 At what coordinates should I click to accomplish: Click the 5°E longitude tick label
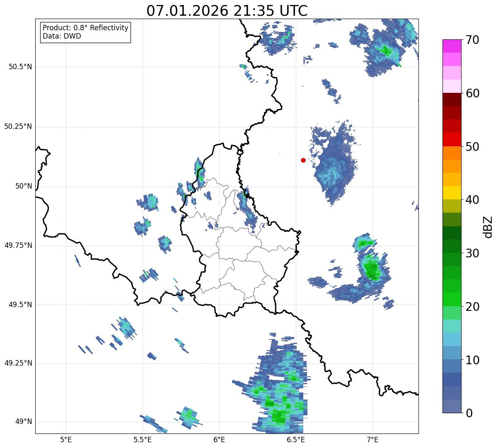tap(66, 439)
